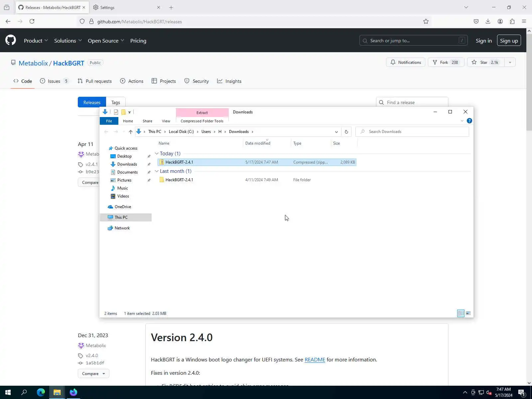Click the Sign in link
The width and height of the screenshot is (532, 399).
[484, 41]
